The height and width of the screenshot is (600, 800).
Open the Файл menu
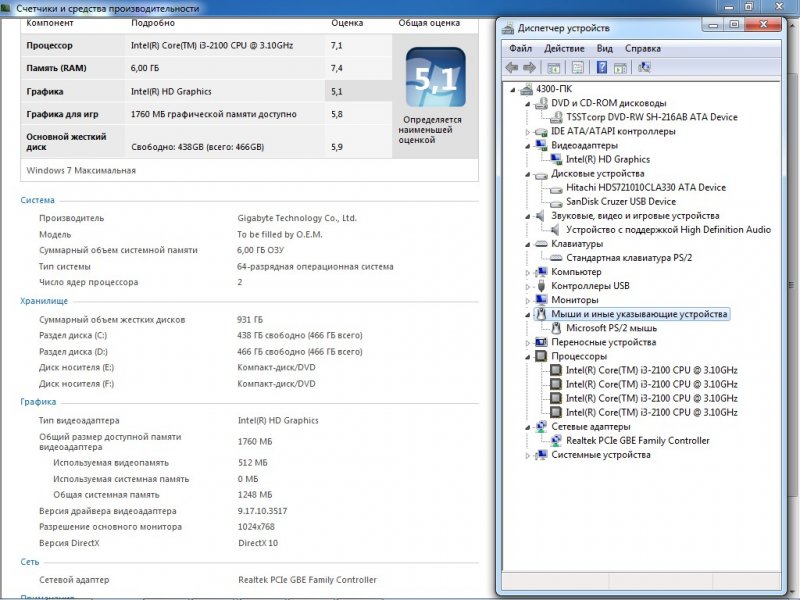(x=520, y=48)
